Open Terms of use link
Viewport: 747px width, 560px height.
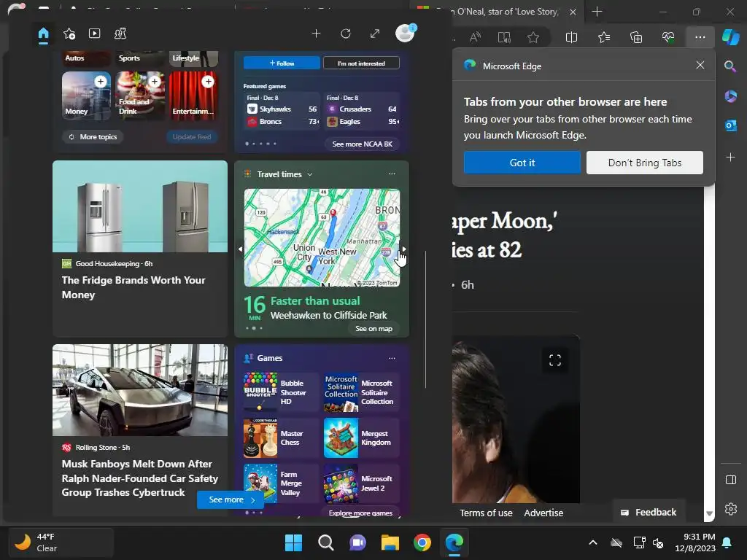(486, 513)
